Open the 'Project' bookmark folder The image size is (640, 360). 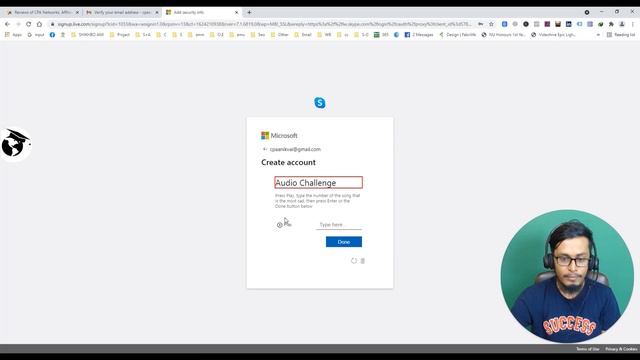point(120,35)
